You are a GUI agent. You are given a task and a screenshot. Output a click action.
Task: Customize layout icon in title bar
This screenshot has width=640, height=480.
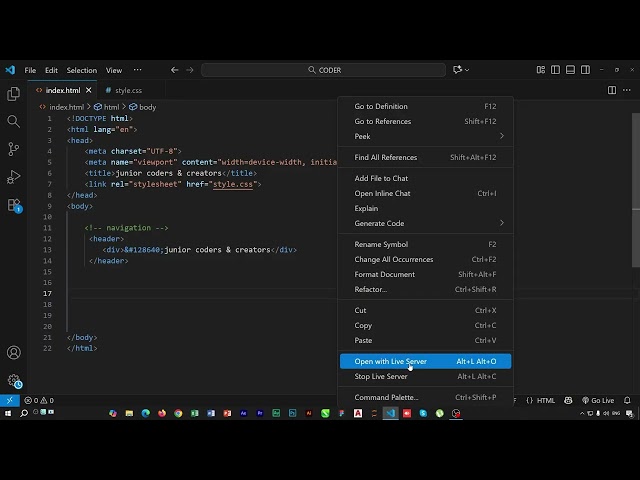click(541, 70)
